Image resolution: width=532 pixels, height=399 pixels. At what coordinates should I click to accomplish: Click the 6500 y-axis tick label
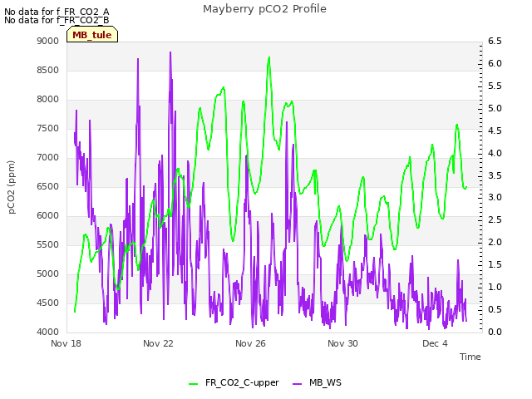click(48, 186)
